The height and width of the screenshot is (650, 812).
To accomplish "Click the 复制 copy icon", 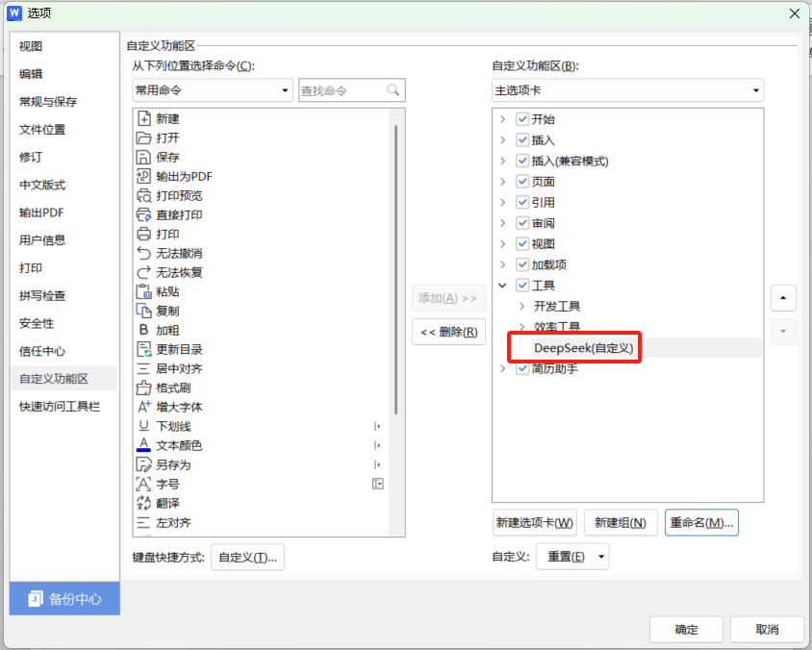I will [x=143, y=311].
